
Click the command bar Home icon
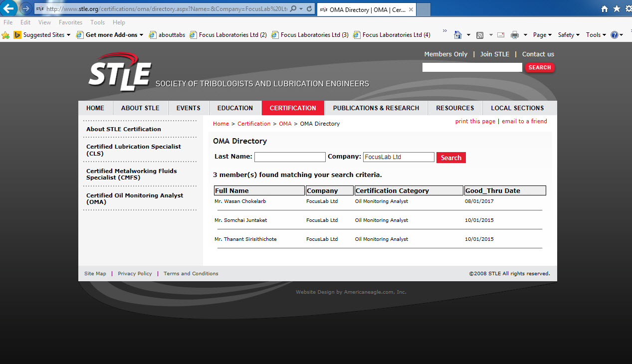pyautogui.click(x=458, y=35)
